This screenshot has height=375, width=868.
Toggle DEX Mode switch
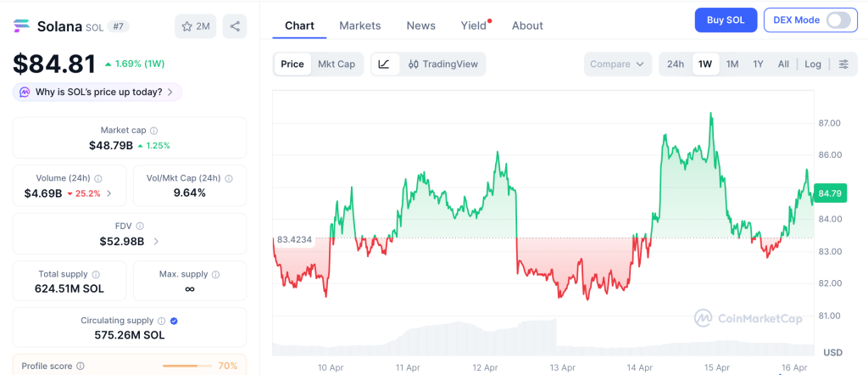837,20
